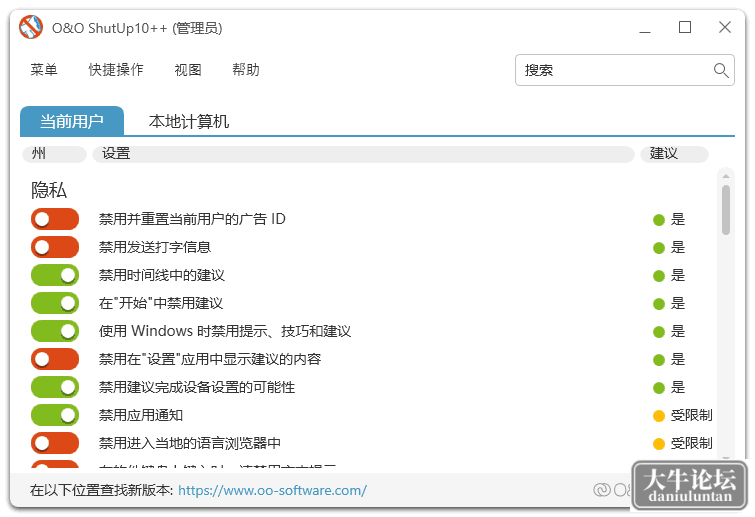Screen dimensions: 755x517
Task: Click the 建议 column header
Action: (x=674, y=154)
